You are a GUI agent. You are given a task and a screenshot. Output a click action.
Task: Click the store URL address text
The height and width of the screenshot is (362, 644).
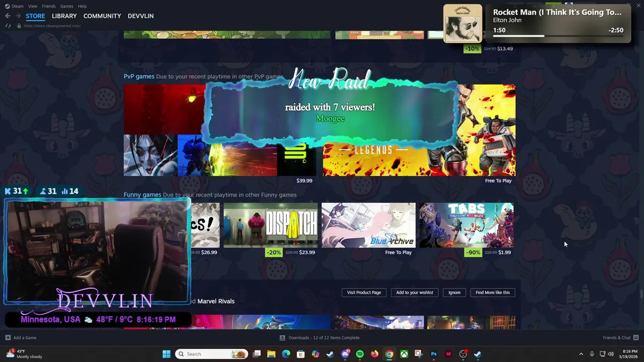tap(52, 26)
